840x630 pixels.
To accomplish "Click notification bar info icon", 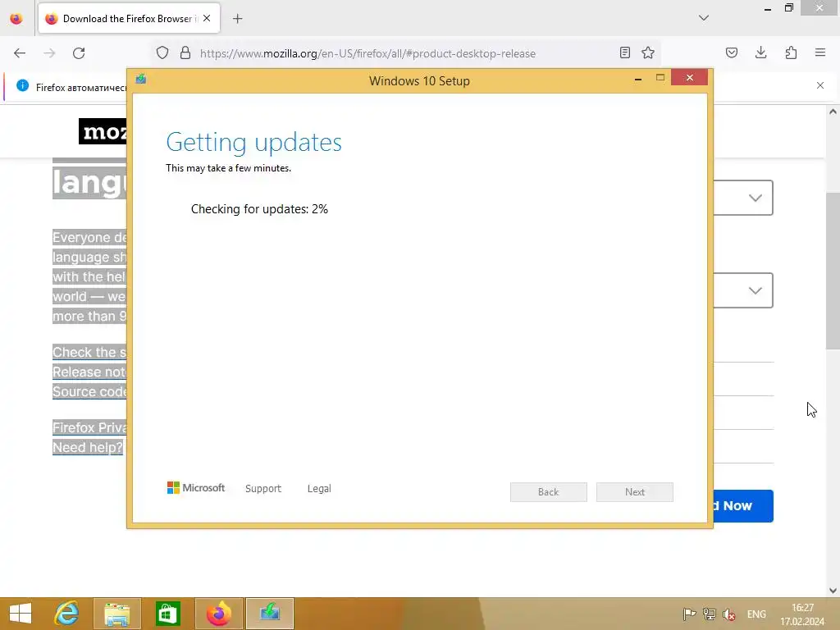I will (x=22, y=85).
